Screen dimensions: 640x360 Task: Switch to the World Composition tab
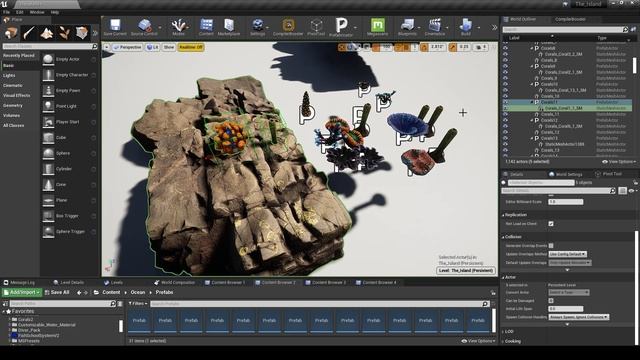pyautogui.click(x=174, y=282)
